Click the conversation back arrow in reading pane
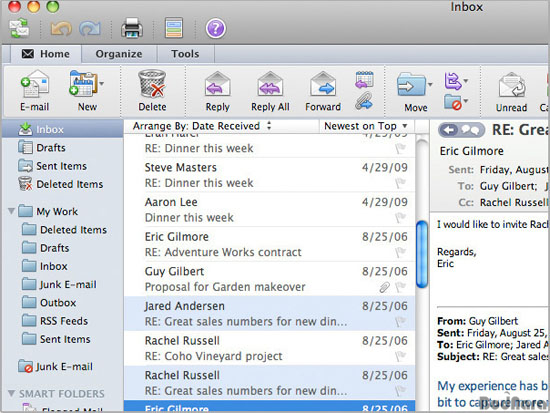The height and width of the screenshot is (413, 550). pos(449,130)
